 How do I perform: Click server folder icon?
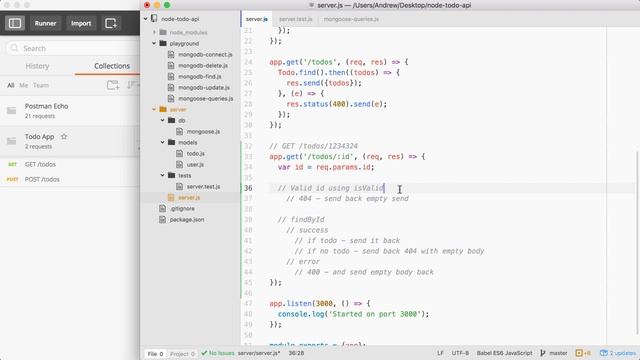[x=163, y=109]
